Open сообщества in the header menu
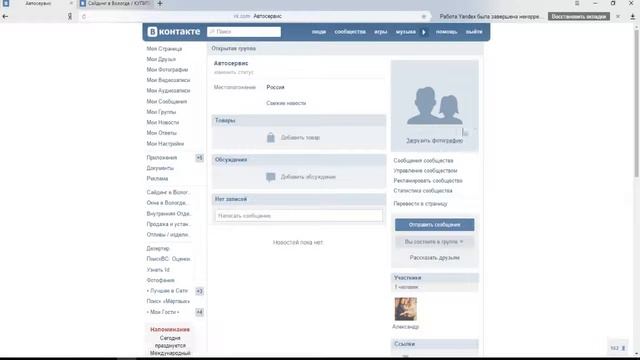 350,32
